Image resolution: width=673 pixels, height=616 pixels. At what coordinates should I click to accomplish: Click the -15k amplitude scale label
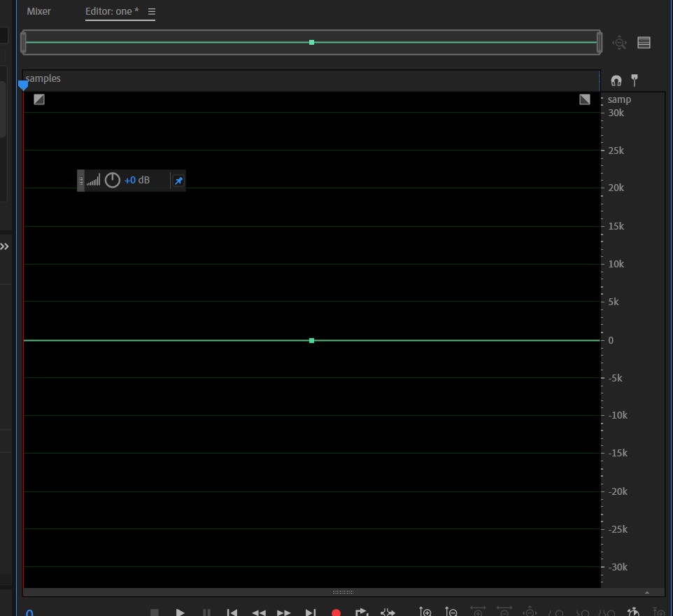pyautogui.click(x=618, y=453)
